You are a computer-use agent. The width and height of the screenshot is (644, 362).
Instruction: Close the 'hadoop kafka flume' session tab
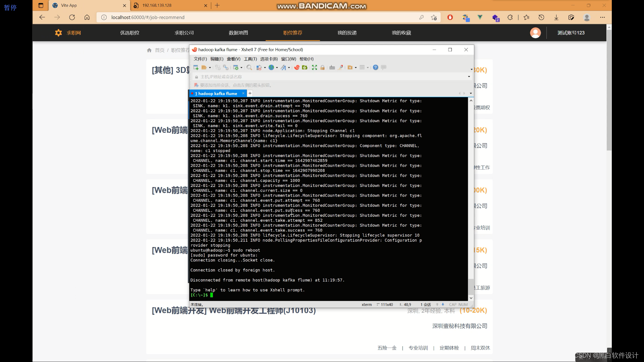click(x=243, y=93)
